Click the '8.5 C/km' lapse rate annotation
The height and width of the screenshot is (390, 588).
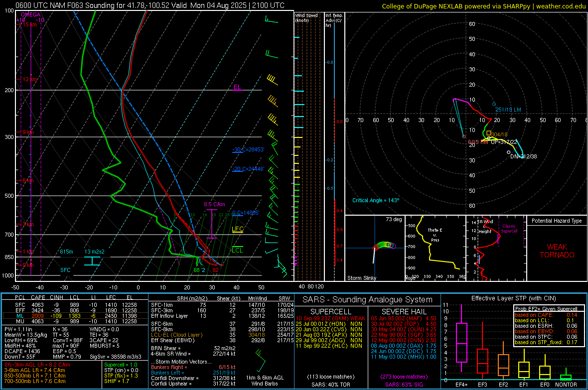(214, 204)
